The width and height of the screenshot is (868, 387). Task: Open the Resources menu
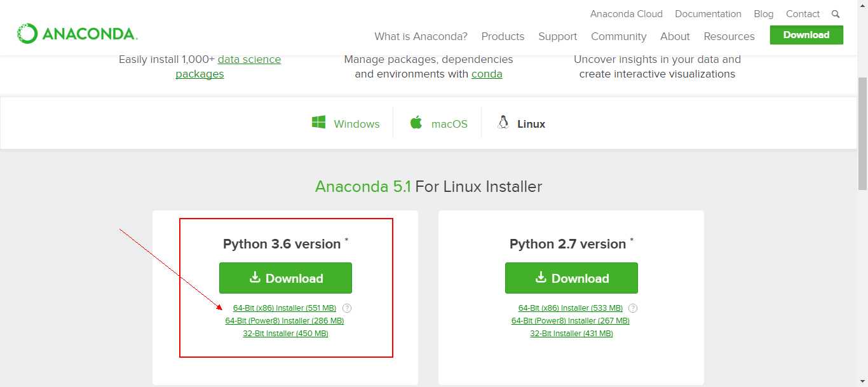[x=729, y=36]
